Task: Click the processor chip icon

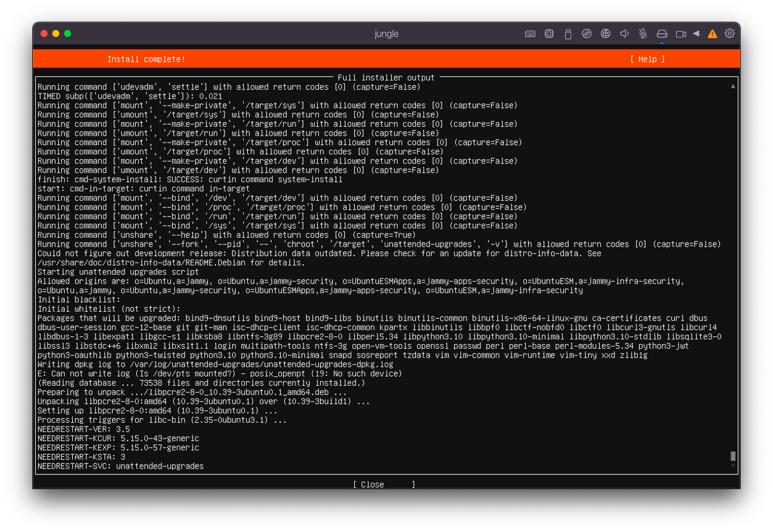Action: 549,34
